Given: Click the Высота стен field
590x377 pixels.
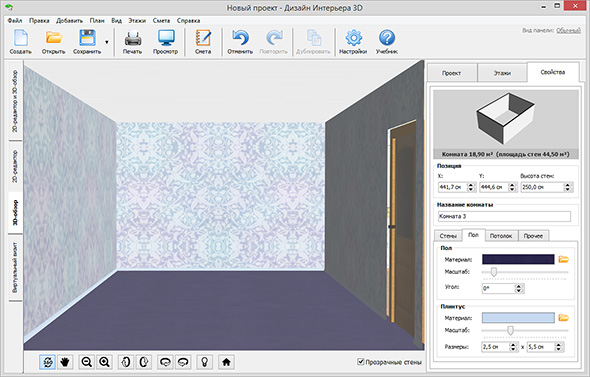Looking at the screenshot, I should pos(543,187).
